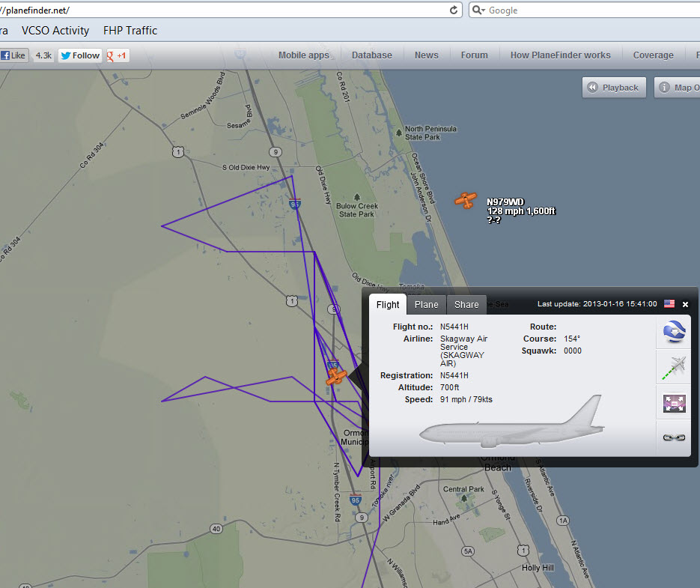Select the orange N5441H plane on the map
The image size is (700, 588).
336,376
